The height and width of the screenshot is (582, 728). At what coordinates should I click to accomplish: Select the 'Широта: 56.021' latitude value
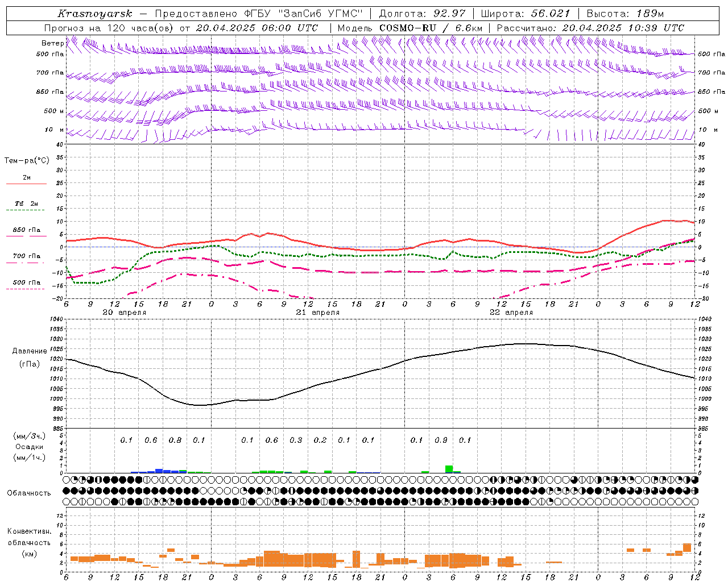click(x=526, y=14)
